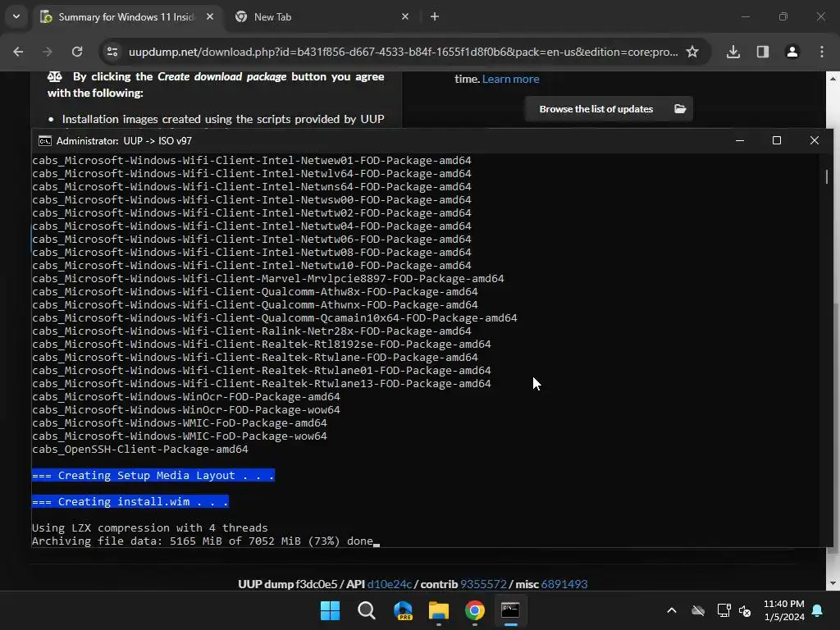Click the cmd icon in console title bar
Screen dimensions: 840x630
(45, 141)
